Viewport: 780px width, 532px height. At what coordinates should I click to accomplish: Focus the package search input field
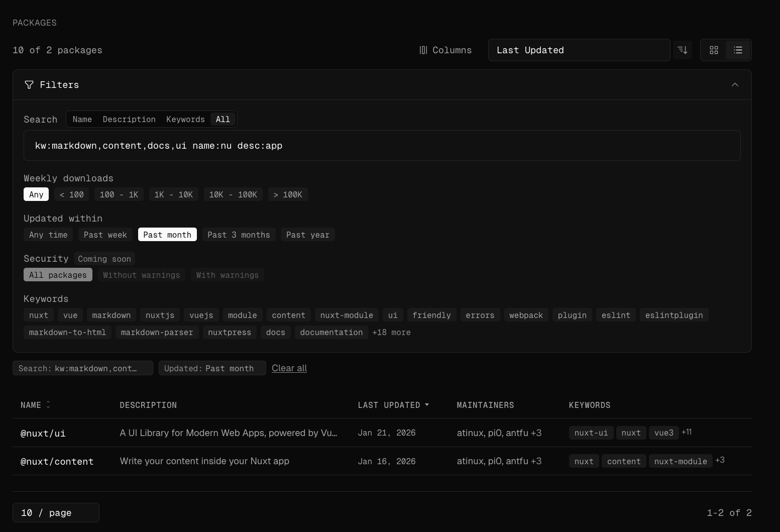click(x=382, y=146)
